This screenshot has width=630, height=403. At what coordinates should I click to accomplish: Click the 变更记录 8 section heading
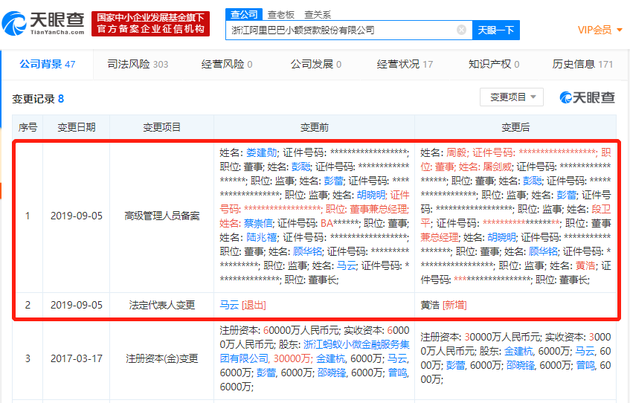pos(38,98)
